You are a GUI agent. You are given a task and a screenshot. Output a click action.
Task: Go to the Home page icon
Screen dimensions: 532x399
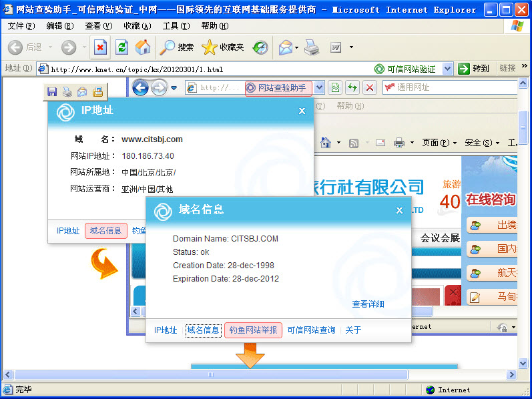(143, 47)
